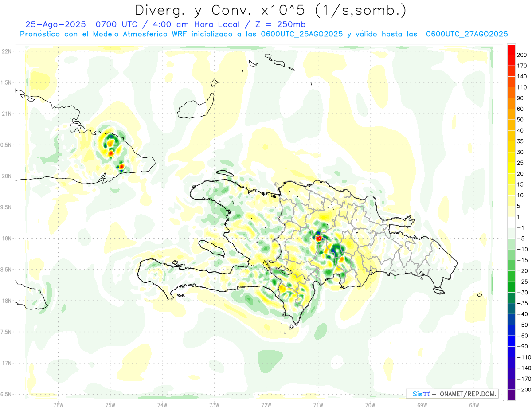Click the '18N' latitude label
The height and width of the screenshot is (411, 532).
pyautogui.click(x=6, y=301)
